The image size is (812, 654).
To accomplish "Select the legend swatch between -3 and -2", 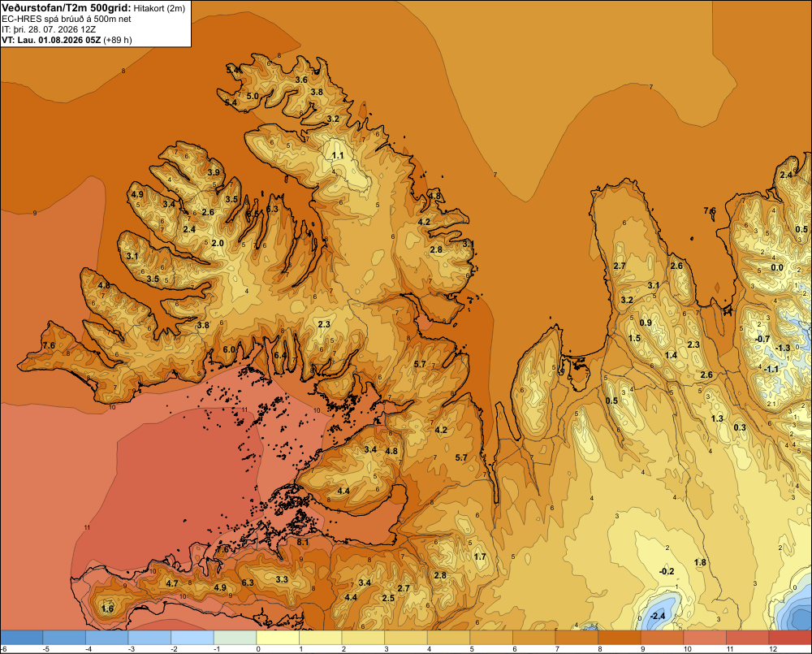I will (x=149, y=637).
